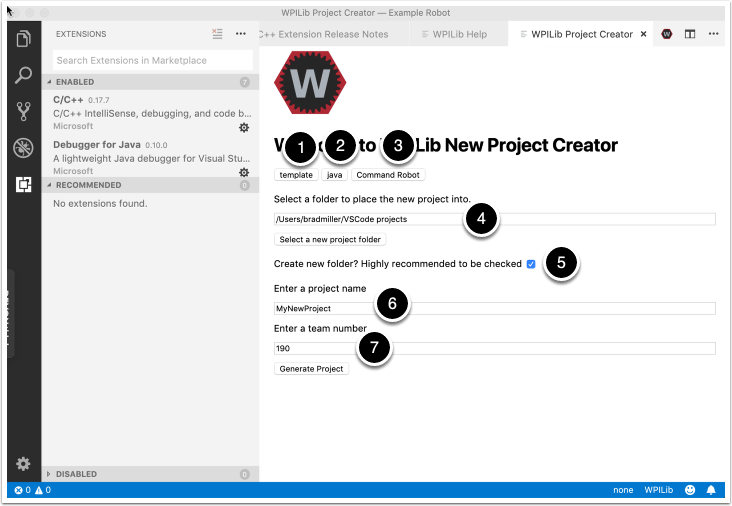Collapse the RECOMMENDED extensions section
This screenshot has width=732, height=506.
150,185
